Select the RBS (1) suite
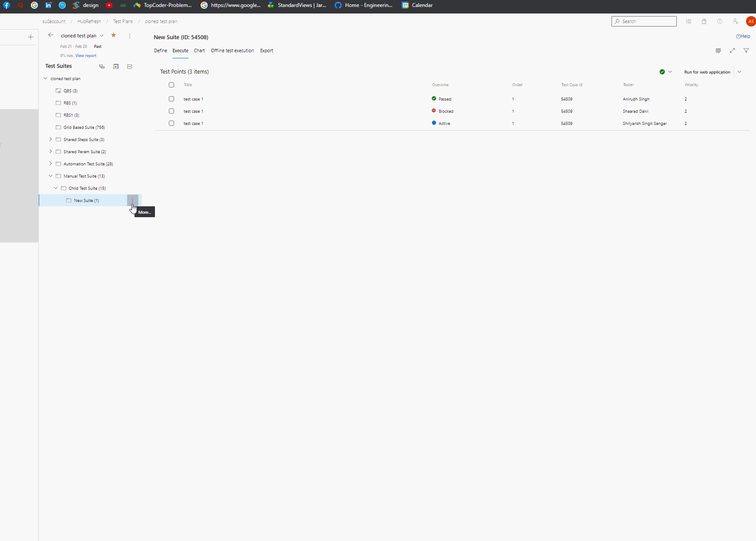Viewport: 756px width, 541px height. click(70, 103)
